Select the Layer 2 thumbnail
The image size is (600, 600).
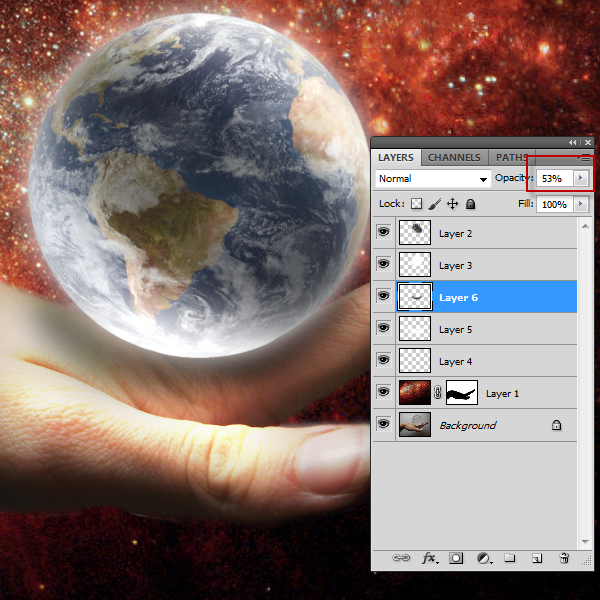[415, 232]
